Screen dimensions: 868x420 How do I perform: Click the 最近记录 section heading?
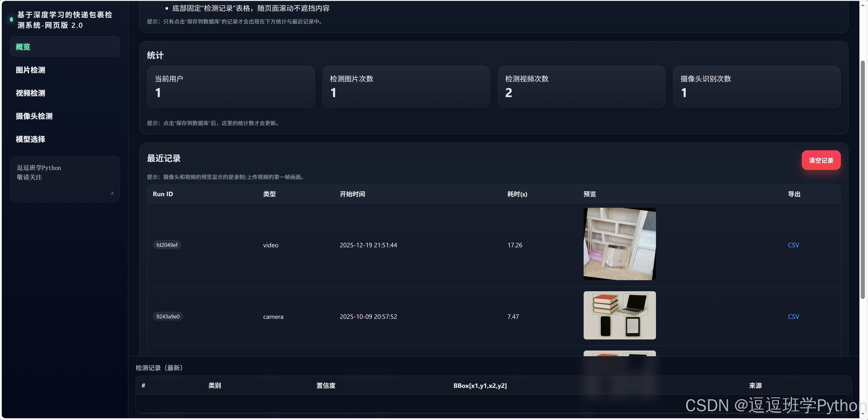(163, 158)
